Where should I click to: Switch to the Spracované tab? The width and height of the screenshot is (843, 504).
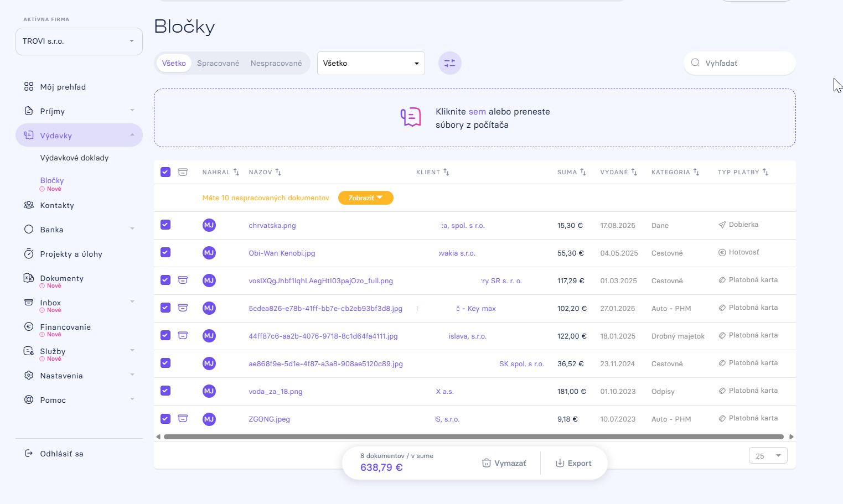(x=218, y=63)
